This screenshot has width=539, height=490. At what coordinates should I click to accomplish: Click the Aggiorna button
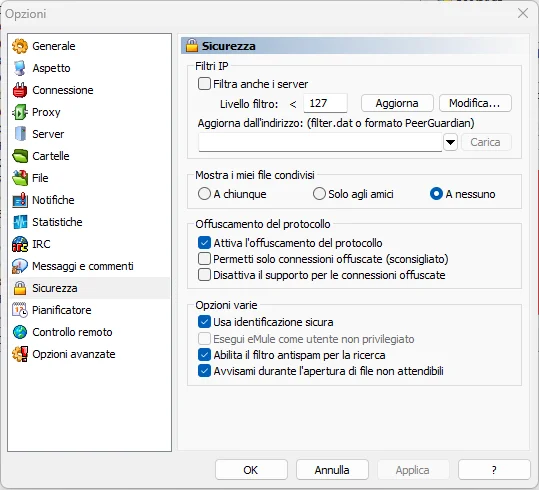(397, 103)
